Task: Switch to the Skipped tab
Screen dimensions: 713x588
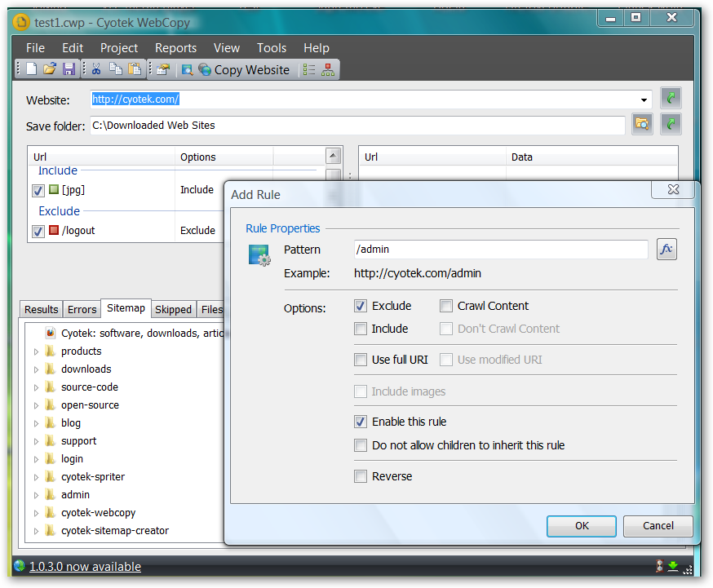Action: coord(173,309)
